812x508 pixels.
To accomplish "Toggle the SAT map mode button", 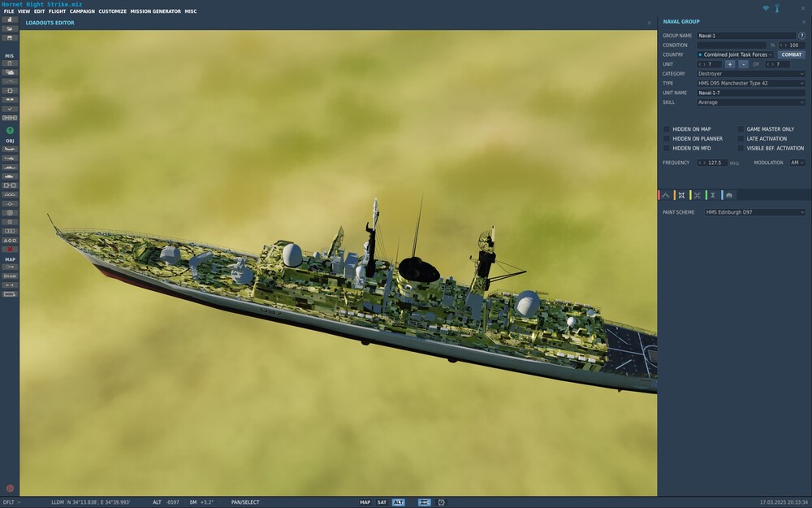I will [382, 502].
